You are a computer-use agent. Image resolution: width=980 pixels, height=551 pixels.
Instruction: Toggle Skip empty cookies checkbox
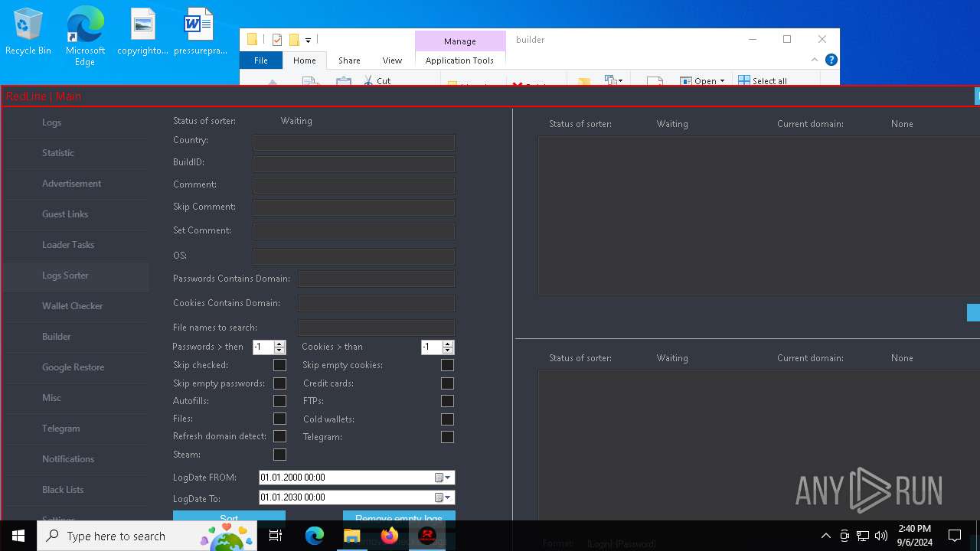pos(447,366)
